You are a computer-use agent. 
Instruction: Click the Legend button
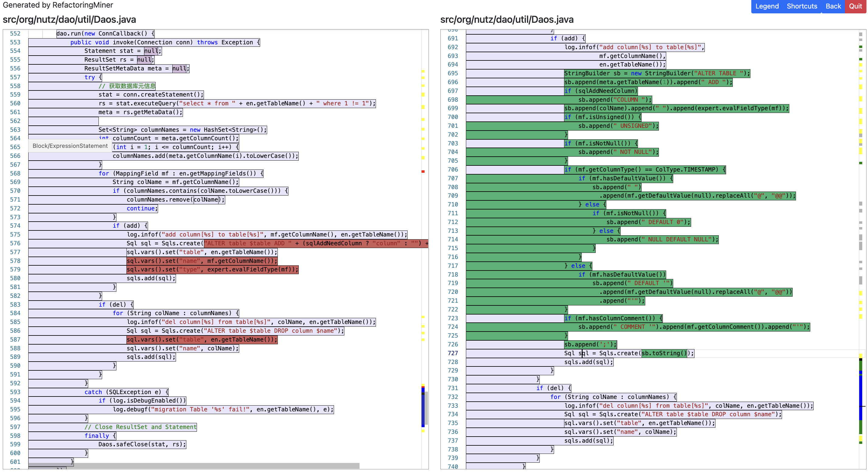click(x=767, y=6)
